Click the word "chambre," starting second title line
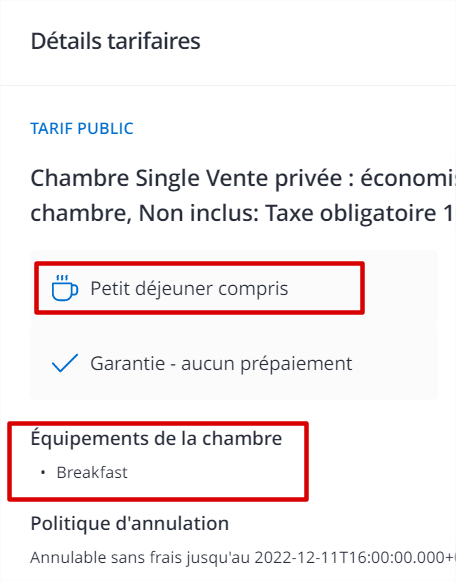This screenshot has height=581, width=456. pyautogui.click(x=81, y=213)
